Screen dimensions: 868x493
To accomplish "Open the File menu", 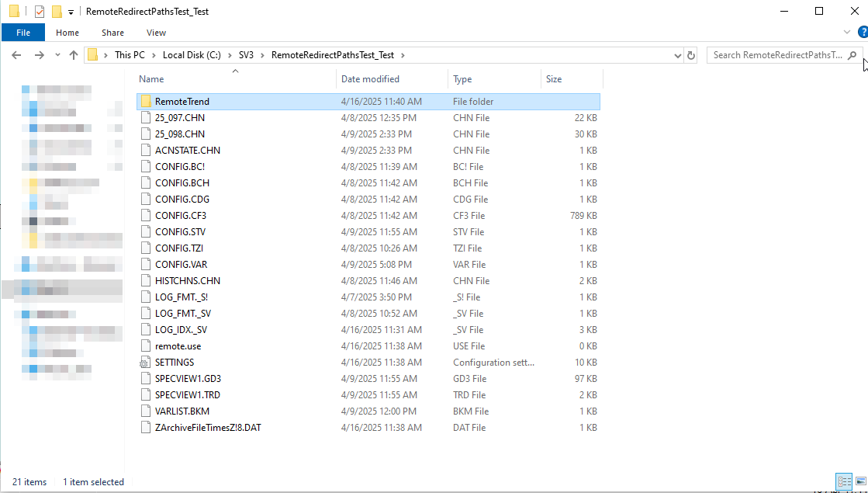I will 23,33.
